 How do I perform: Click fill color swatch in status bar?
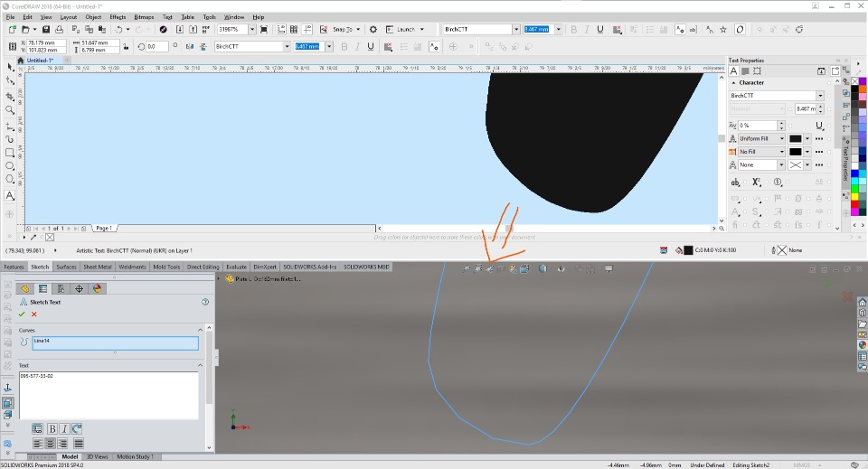click(688, 250)
